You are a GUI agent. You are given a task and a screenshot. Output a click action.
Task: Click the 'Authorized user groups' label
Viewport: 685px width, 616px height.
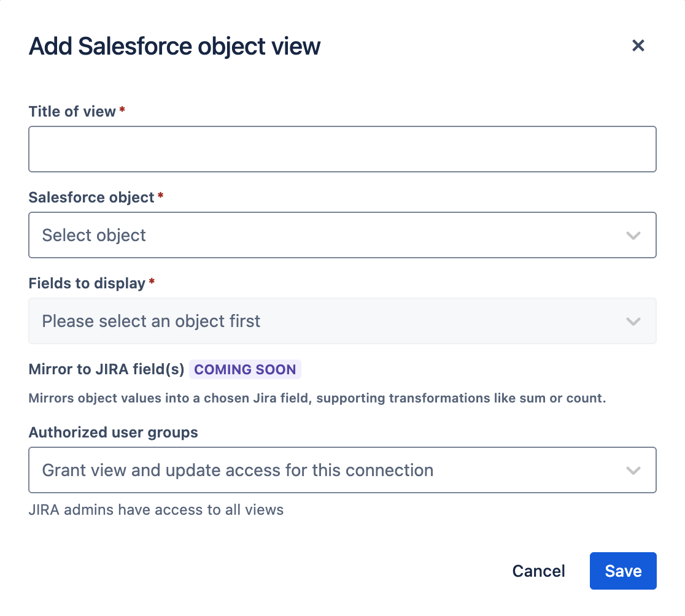coord(113,432)
